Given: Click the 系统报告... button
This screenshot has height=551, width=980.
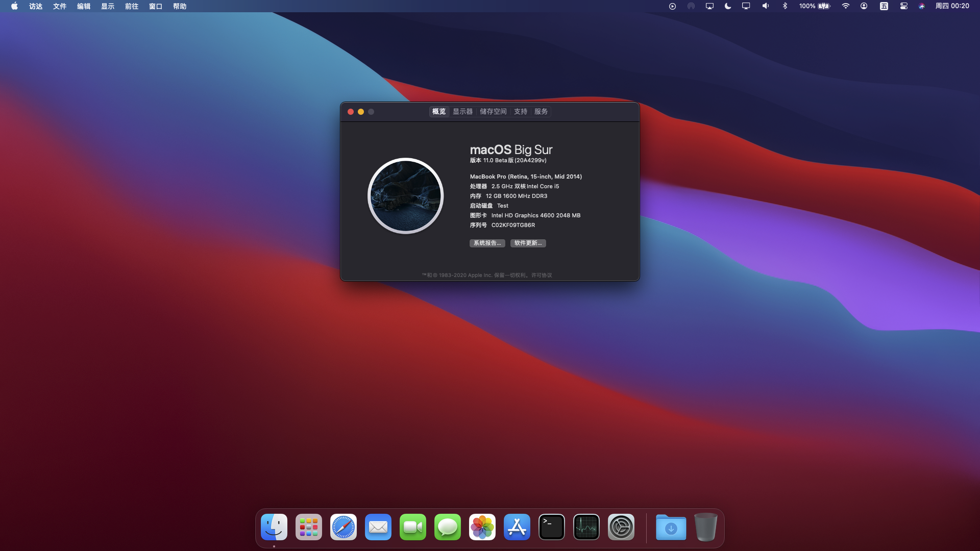Looking at the screenshot, I should [x=487, y=243].
